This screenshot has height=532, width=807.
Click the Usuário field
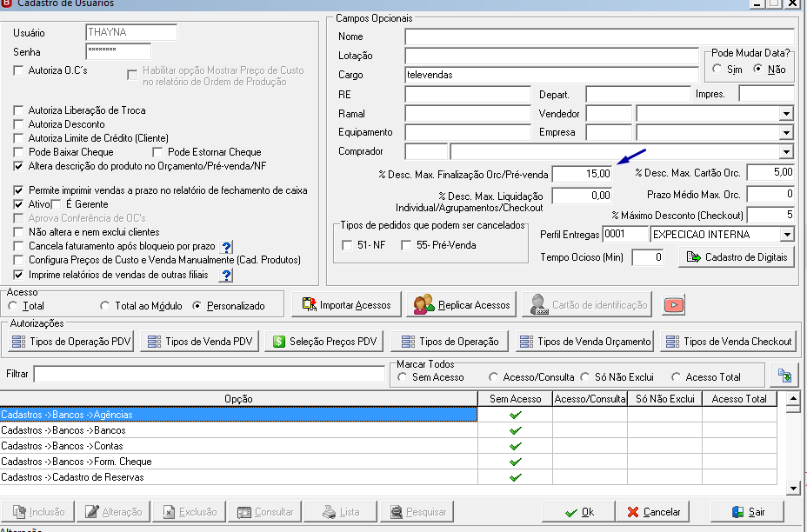(x=131, y=32)
